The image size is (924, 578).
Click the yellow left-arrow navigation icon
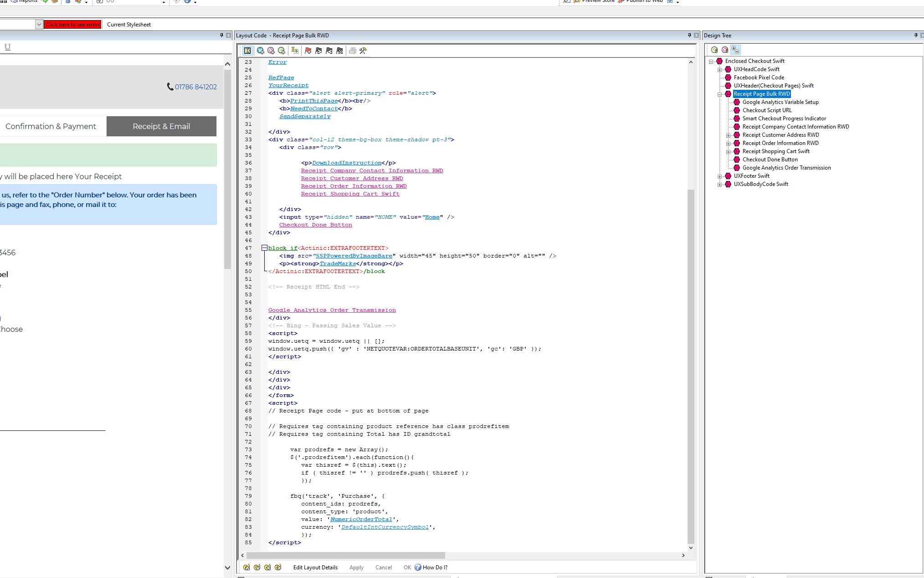[x=267, y=567]
